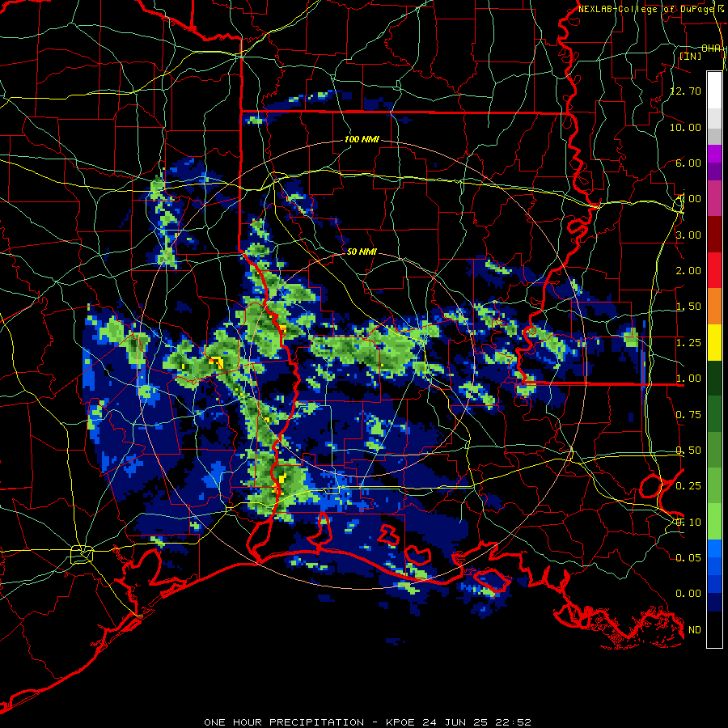
Task: Click the 10.00 legend value
Action: 685,127
